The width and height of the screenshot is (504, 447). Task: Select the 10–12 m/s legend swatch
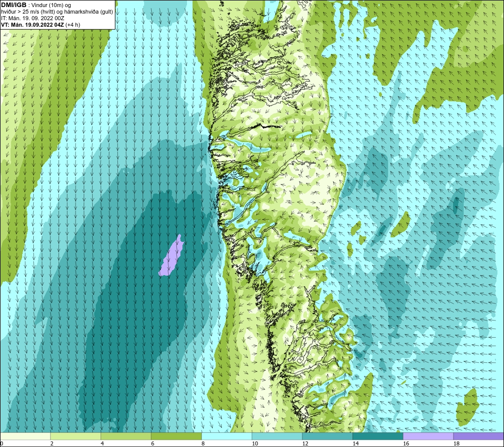tap(277, 436)
